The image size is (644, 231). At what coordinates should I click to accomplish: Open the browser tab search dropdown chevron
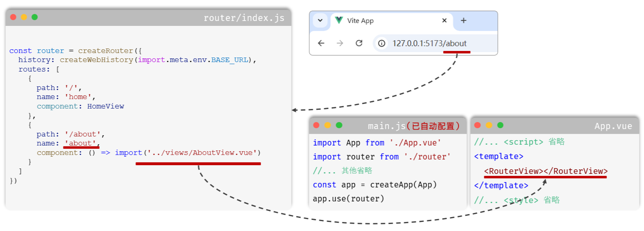pyautogui.click(x=320, y=21)
